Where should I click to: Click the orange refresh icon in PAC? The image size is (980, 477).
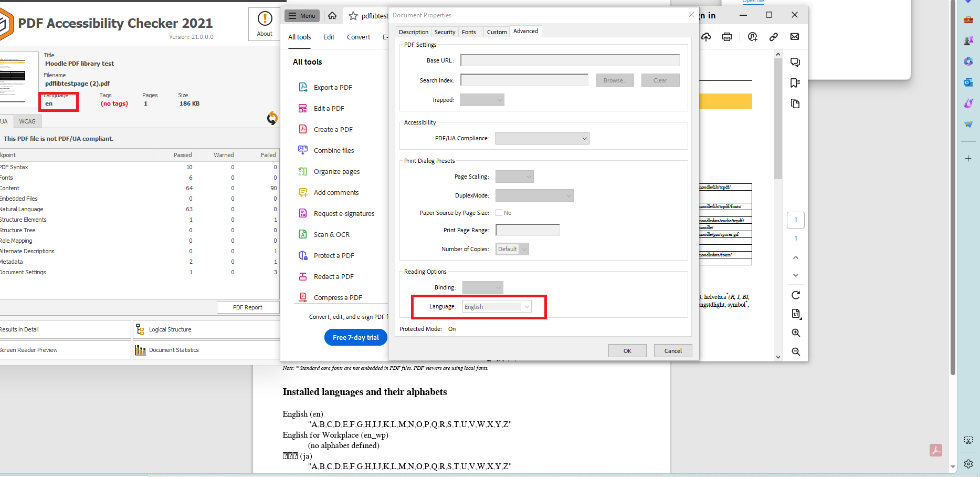coord(272,118)
